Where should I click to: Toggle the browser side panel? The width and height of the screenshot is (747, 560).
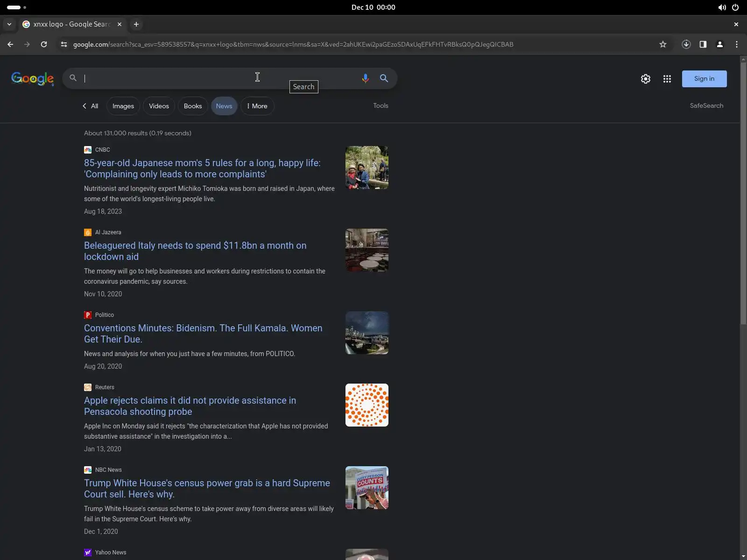(x=703, y=44)
